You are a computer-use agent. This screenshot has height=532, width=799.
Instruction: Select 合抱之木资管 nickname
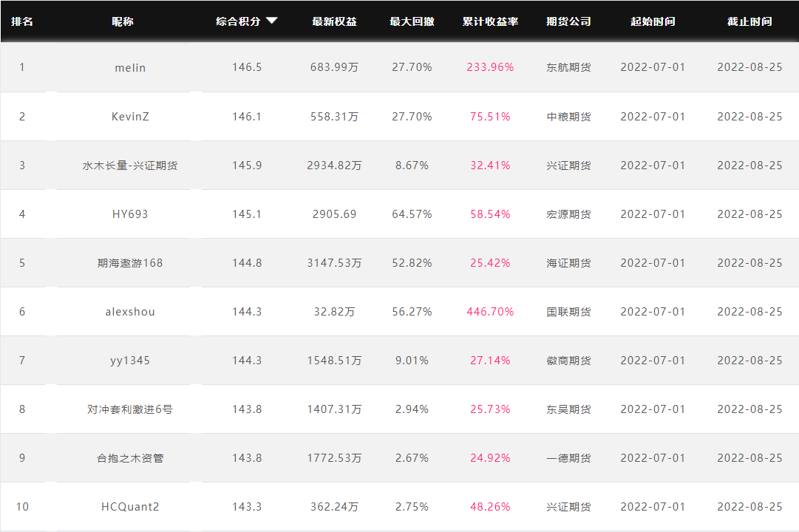click(130, 458)
